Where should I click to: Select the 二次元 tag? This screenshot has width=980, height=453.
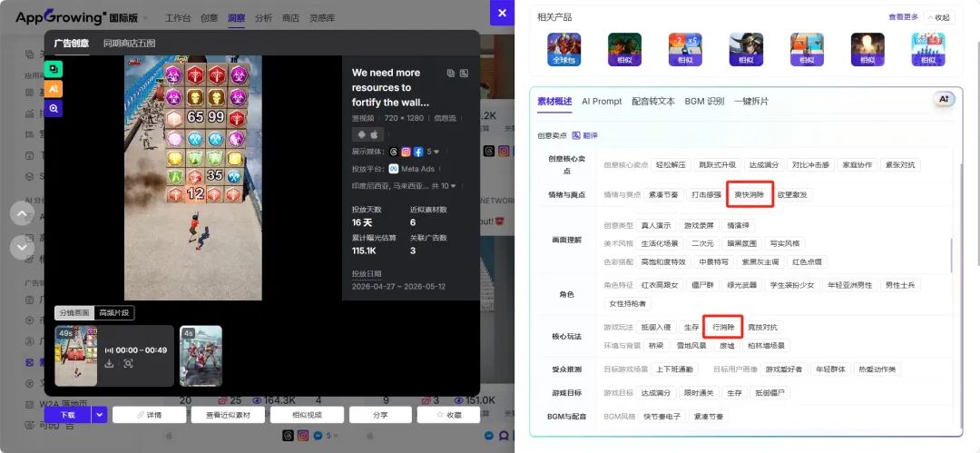pos(701,243)
